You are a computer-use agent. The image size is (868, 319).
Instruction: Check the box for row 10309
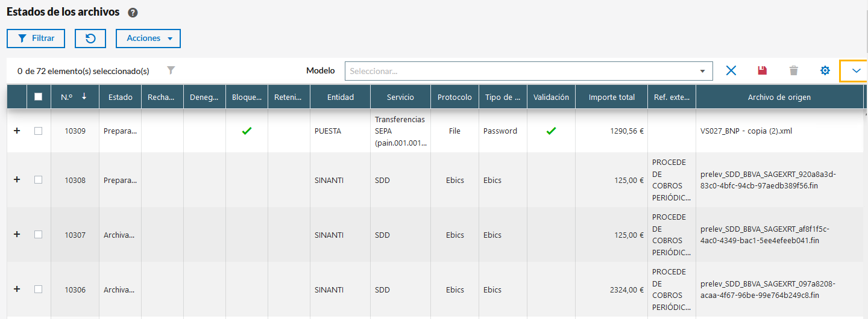tap(39, 131)
